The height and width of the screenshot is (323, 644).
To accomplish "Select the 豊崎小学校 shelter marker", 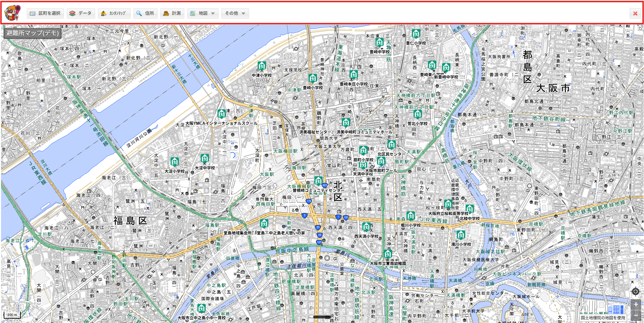I will 313,78.
